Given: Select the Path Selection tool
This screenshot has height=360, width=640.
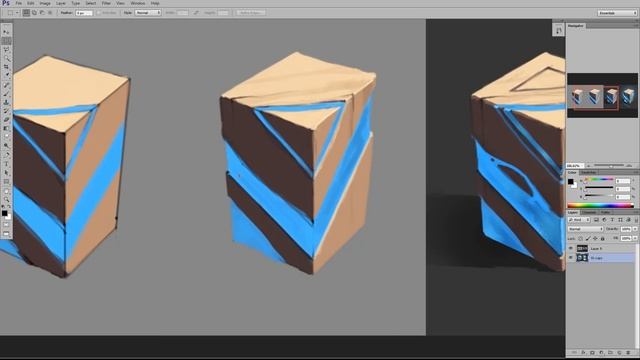Looking at the screenshot, I should tap(6, 173).
